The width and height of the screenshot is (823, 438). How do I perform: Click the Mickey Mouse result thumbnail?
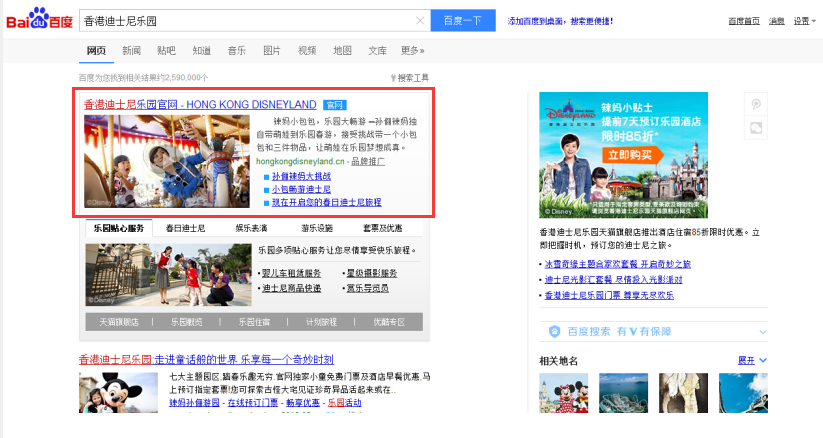coord(119,392)
